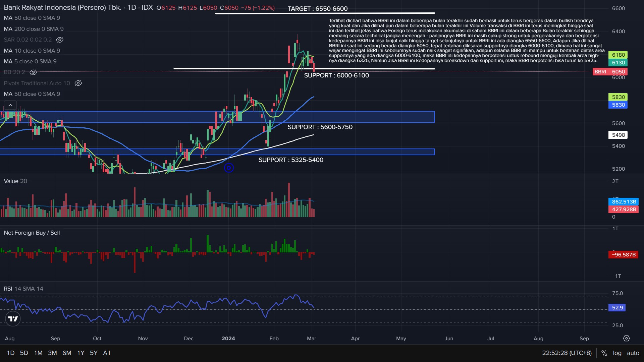Image resolution: width=644 pixels, height=362 pixels.
Task: Click the BBRI 6050 price label
Action: 609,72
